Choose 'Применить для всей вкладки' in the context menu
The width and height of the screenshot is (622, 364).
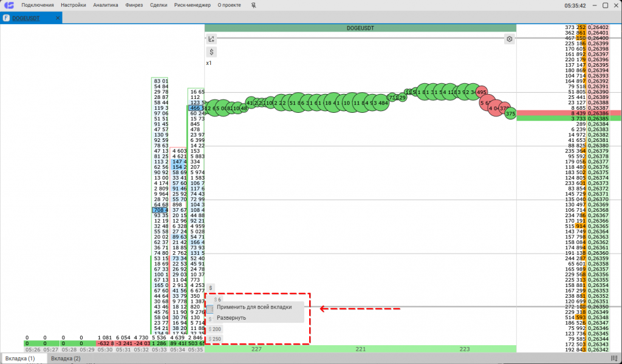coord(254,308)
